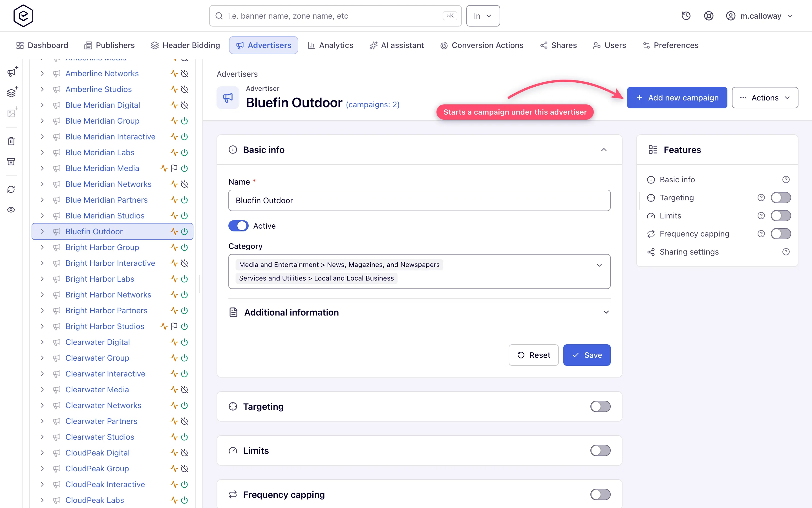
Task: Switch to the Publishers tab
Action: [x=110, y=45]
